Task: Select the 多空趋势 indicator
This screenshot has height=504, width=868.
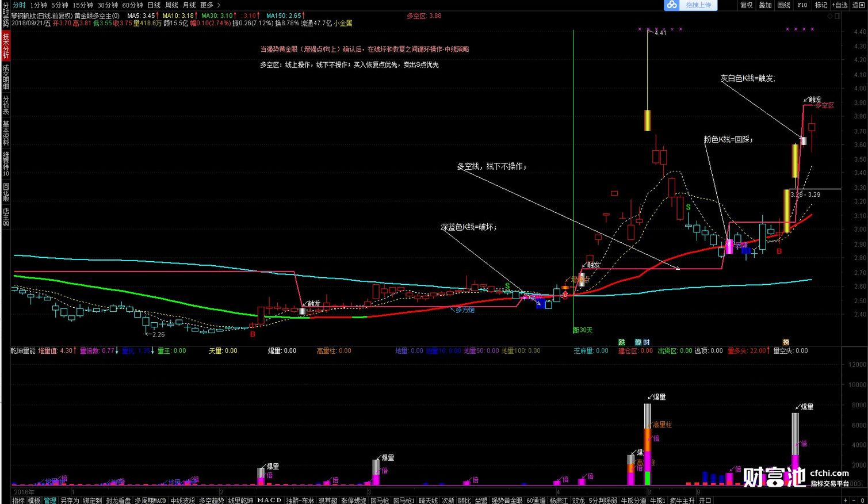Action: (x=212, y=501)
